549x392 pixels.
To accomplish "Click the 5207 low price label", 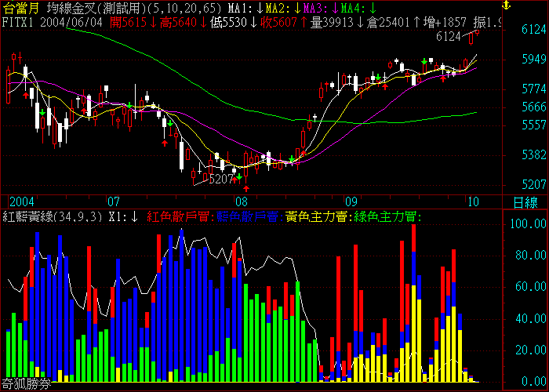I will point(223,180).
